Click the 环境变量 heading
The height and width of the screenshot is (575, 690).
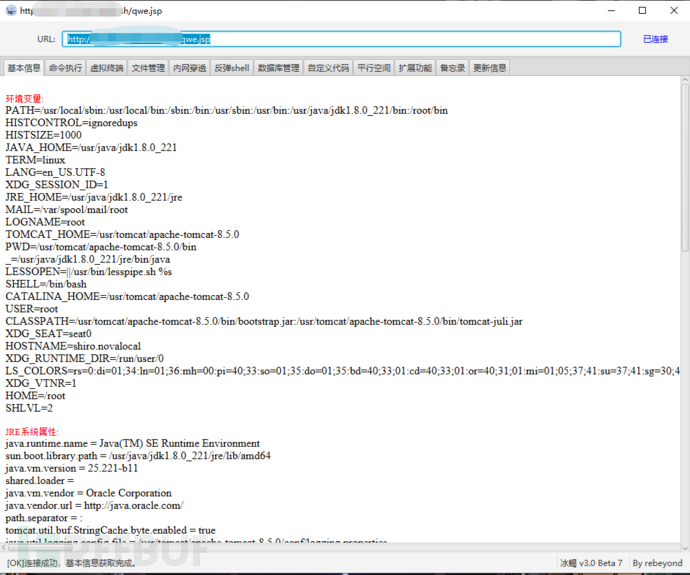(25, 98)
